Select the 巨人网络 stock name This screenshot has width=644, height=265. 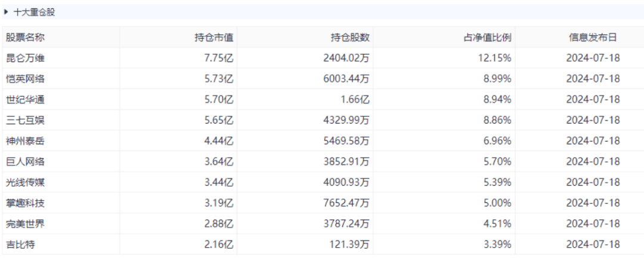pos(25,162)
